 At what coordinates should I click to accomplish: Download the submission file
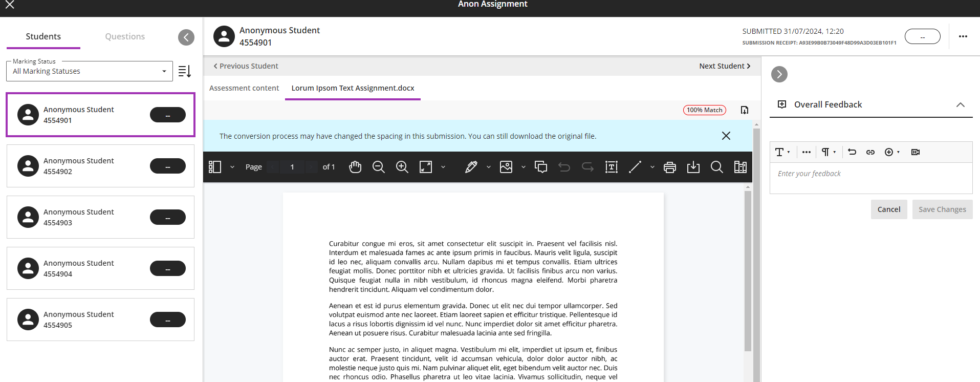[x=693, y=167]
